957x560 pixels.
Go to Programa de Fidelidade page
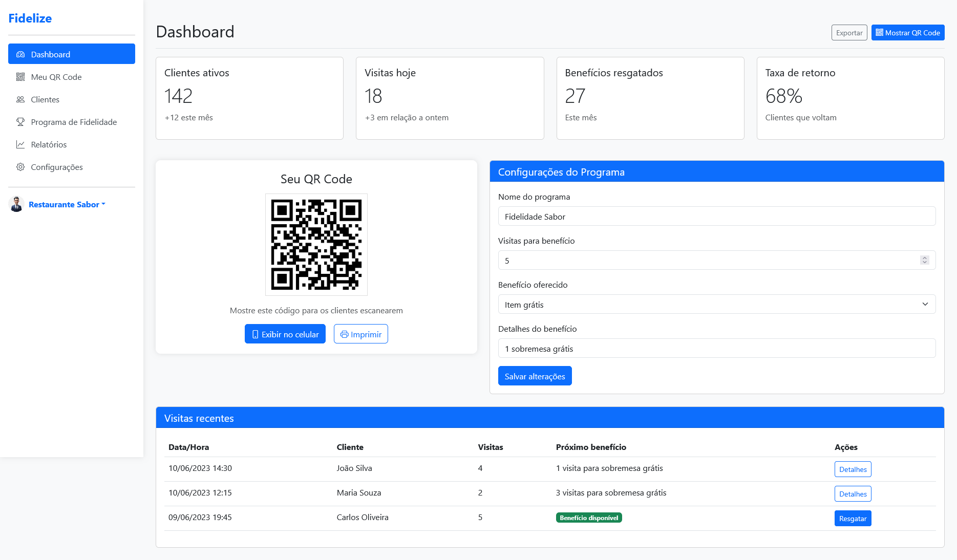pos(74,122)
